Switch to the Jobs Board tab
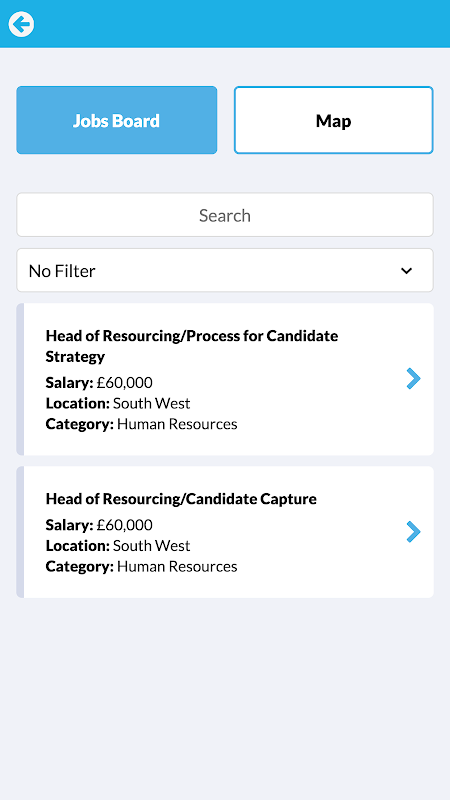This screenshot has width=450, height=800. (x=117, y=120)
